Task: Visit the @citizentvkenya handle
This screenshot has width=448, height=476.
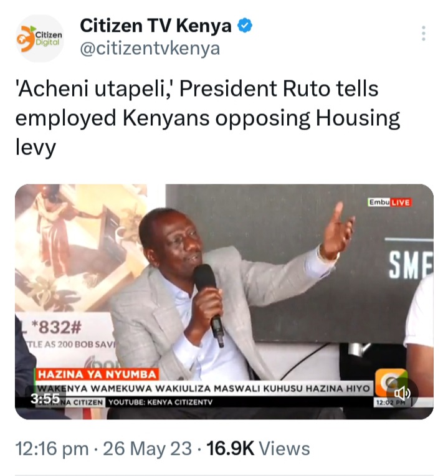Action: (x=150, y=49)
